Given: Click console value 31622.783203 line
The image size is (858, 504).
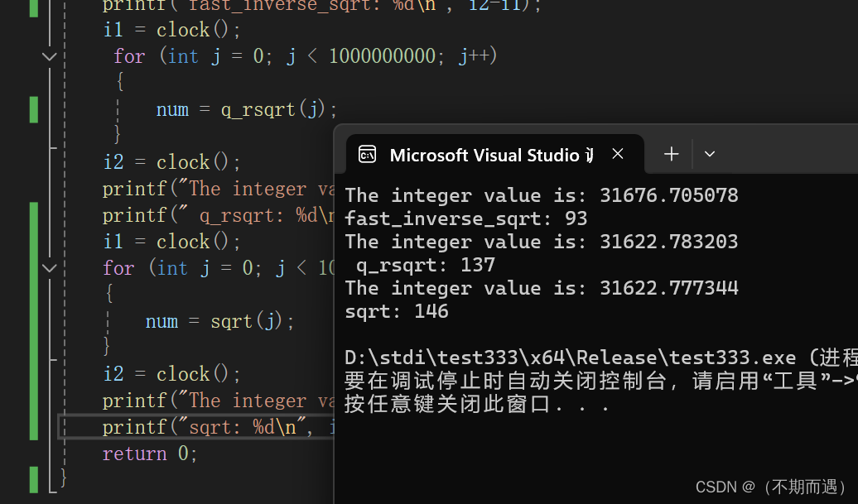Looking at the screenshot, I should [x=541, y=242].
